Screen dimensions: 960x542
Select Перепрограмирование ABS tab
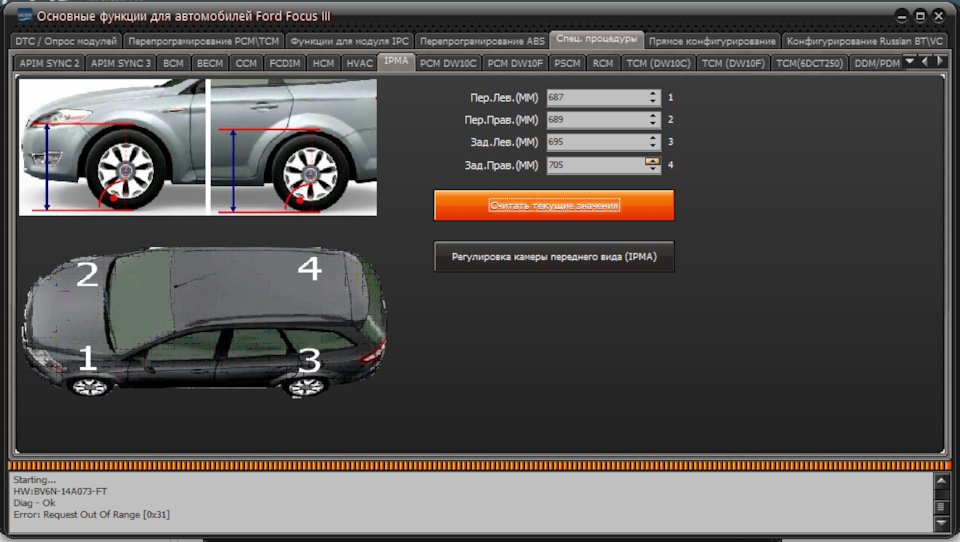[482, 41]
